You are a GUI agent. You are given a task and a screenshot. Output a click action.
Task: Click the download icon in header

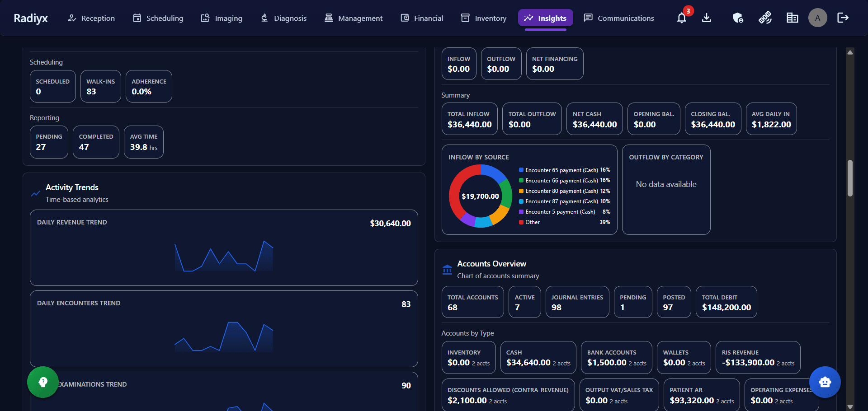(707, 18)
